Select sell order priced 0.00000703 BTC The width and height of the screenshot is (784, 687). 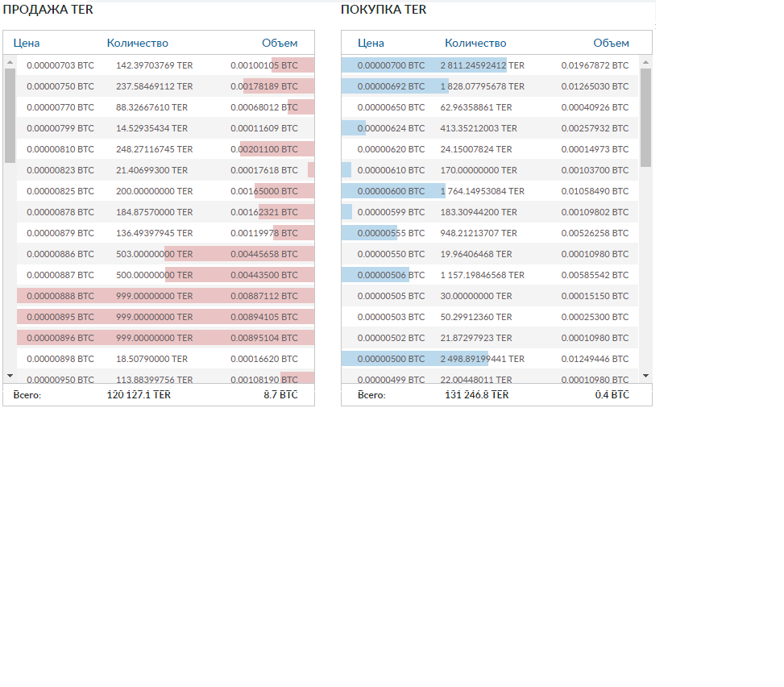pyautogui.click(x=60, y=65)
